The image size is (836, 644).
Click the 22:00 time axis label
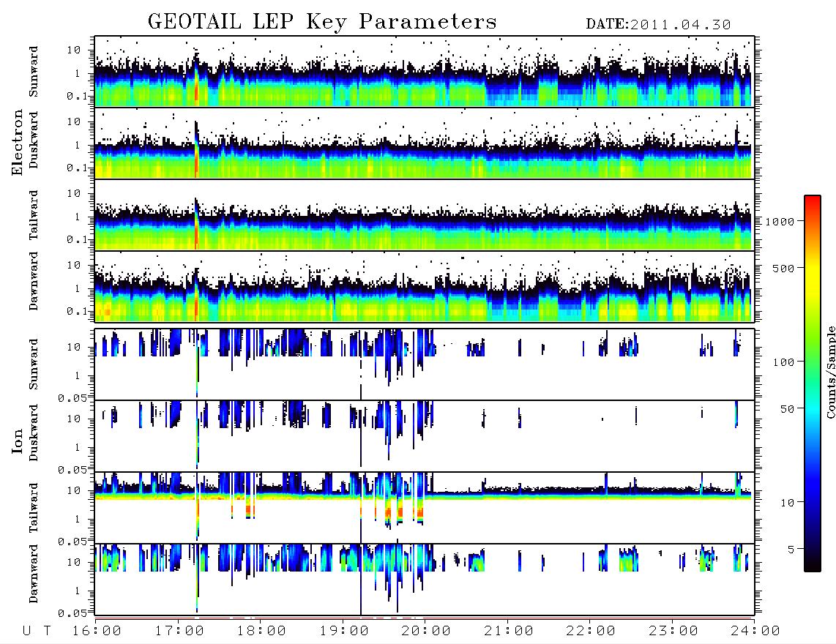coord(591,631)
